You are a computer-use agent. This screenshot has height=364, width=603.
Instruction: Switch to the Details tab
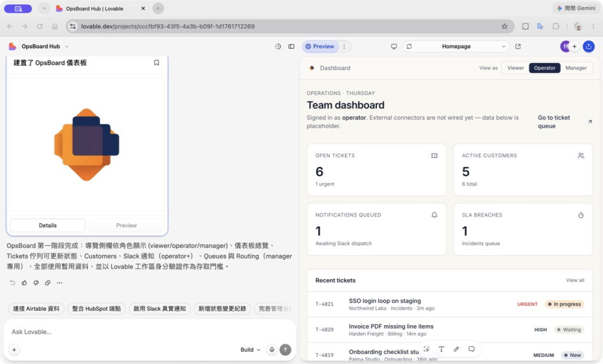click(48, 226)
